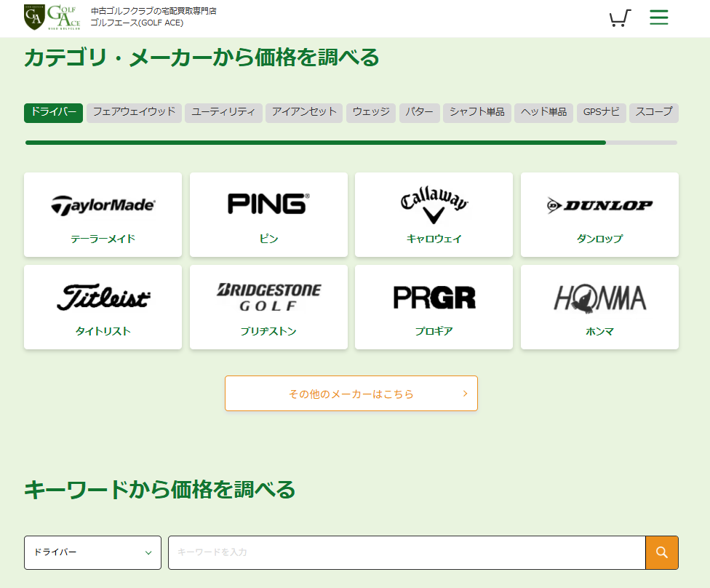Click the orange search magnifier button
The image size is (710, 588).
click(x=661, y=552)
